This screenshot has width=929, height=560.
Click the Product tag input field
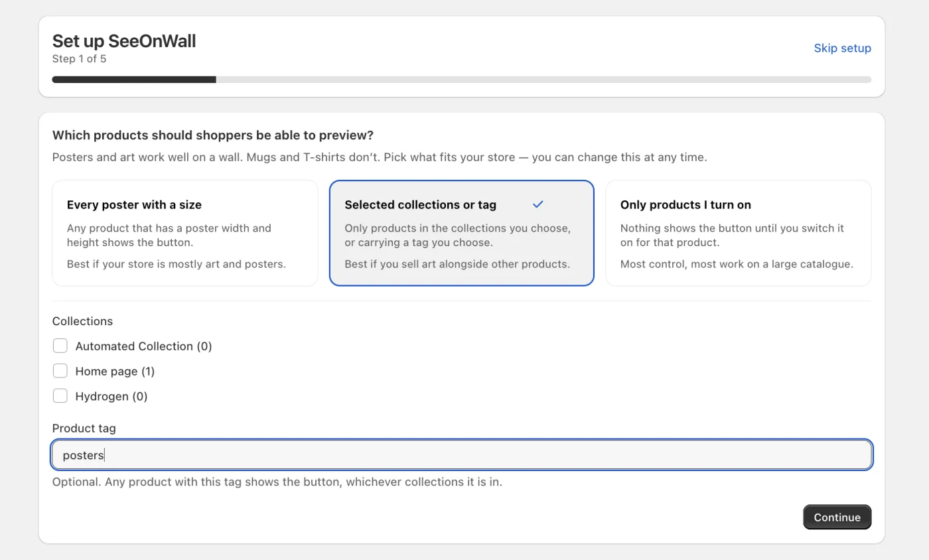click(462, 455)
